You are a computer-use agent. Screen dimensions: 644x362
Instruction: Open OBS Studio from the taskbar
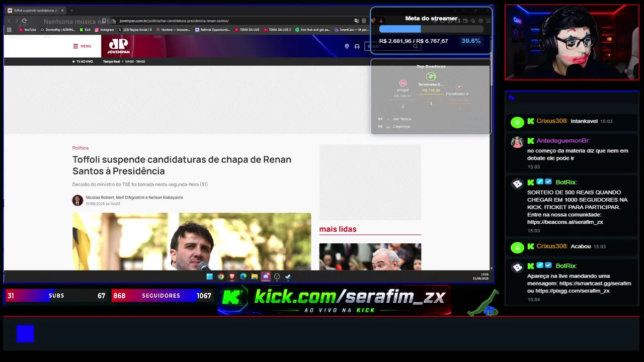[277, 277]
